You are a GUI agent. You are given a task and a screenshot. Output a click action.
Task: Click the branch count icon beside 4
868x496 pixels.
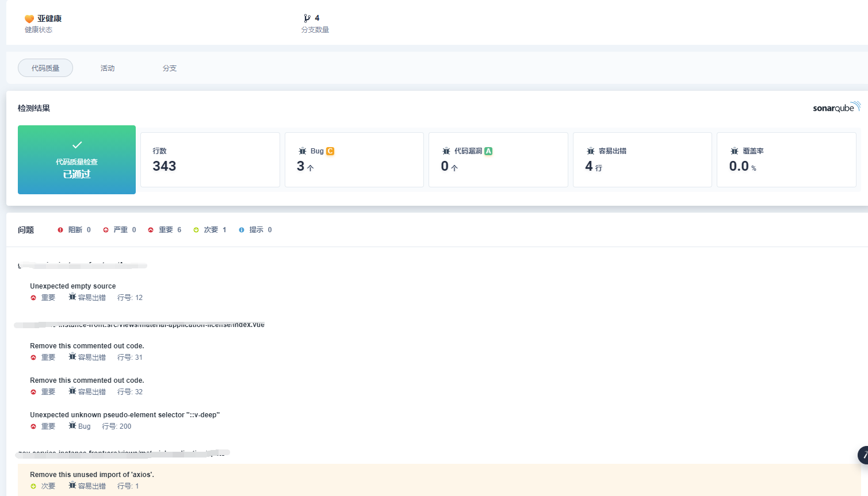(307, 18)
